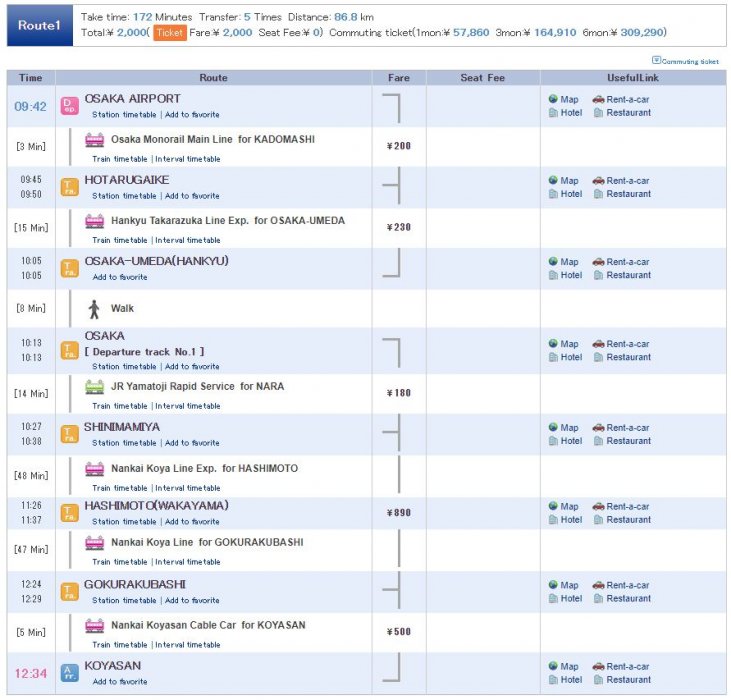731x700 pixels.
Task: Click the train icon for Nankai Koyasan Cable Car
Action: (95, 625)
